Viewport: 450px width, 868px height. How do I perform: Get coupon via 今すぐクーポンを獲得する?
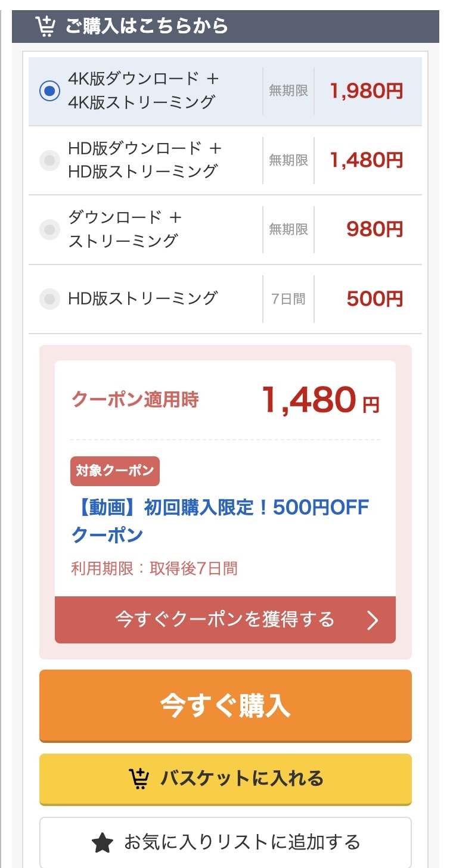(x=225, y=620)
